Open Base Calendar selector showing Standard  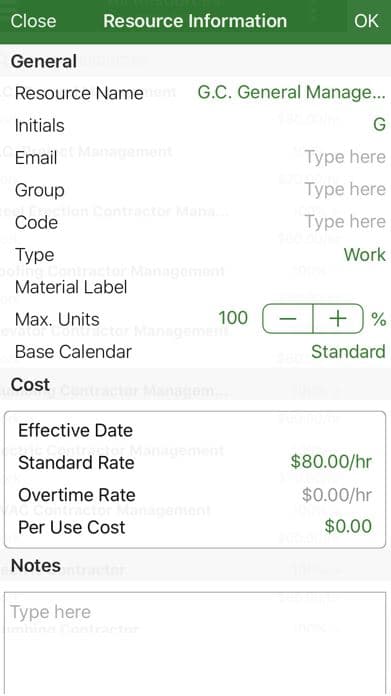pyautogui.click(x=348, y=352)
